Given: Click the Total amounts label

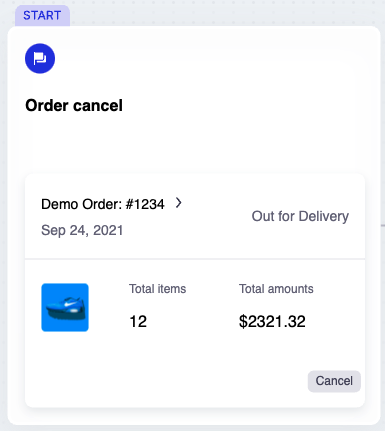Looking at the screenshot, I should (x=276, y=289).
